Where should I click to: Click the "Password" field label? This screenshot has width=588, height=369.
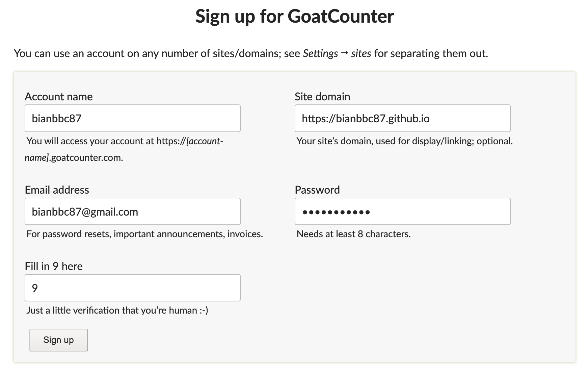(x=317, y=190)
